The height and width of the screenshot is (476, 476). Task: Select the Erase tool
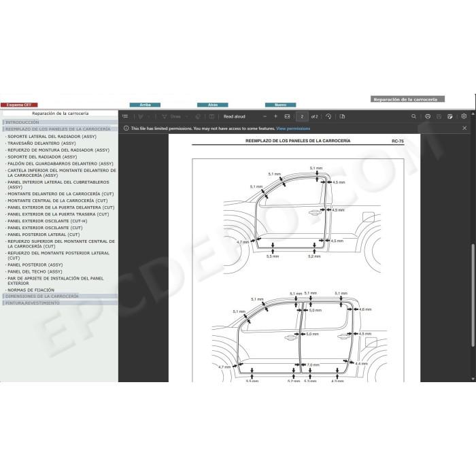coord(198,116)
